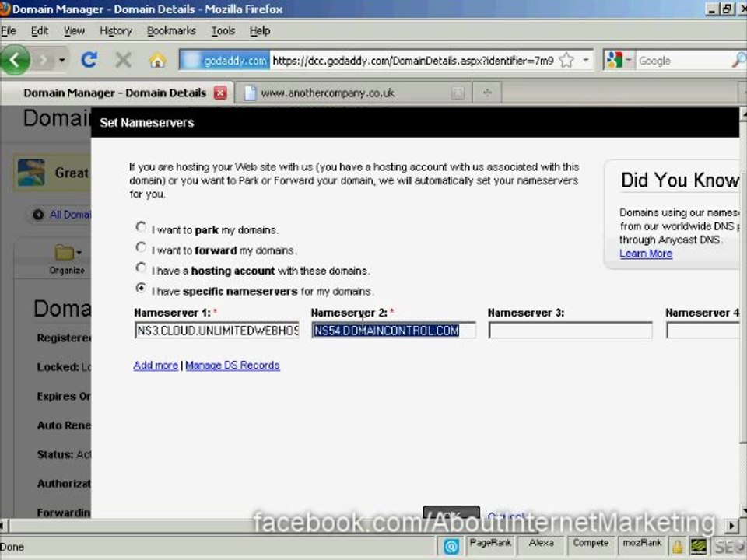Image resolution: width=747 pixels, height=560 pixels.
Task: Reload the page with the blue refresh icon
Action: coord(89,60)
